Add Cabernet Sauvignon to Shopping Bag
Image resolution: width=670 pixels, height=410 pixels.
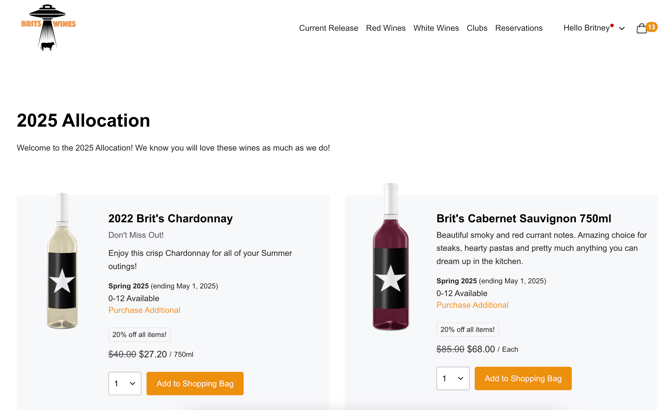coord(523,378)
